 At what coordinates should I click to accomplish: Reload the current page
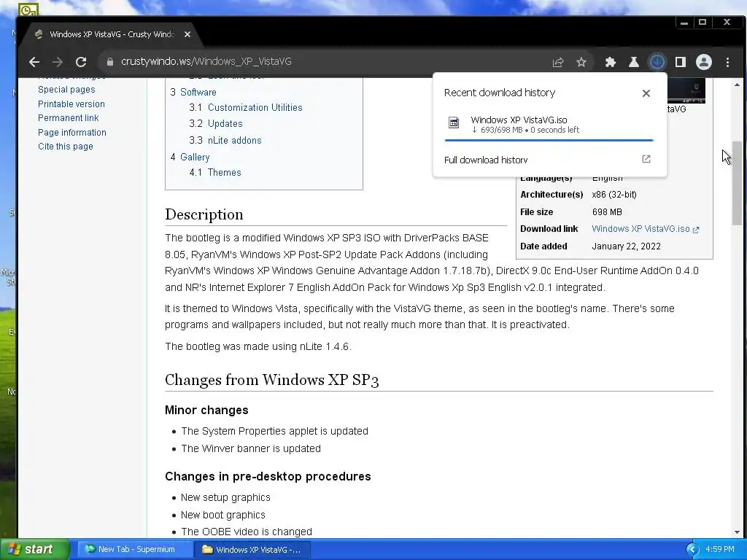pos(81,62)
